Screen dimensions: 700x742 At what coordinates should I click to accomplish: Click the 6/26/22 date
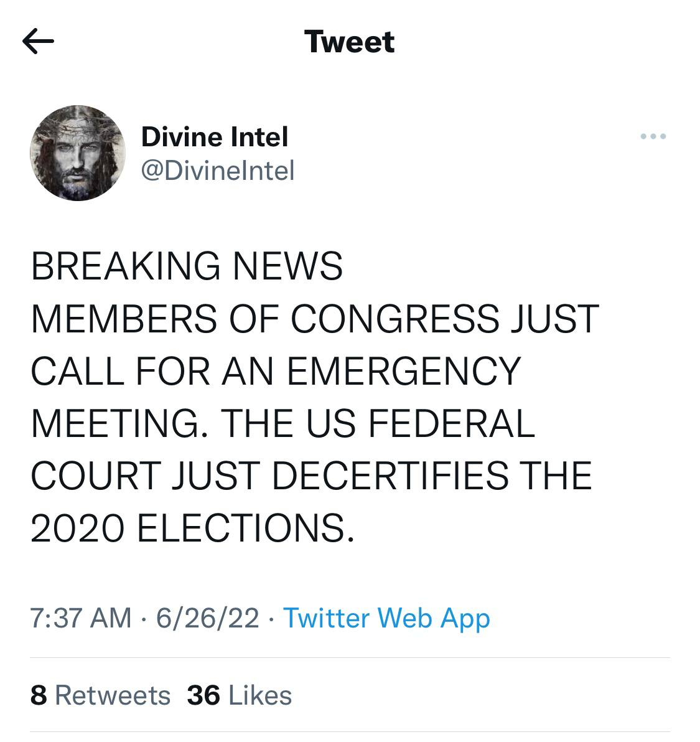(x=208, y=618)
